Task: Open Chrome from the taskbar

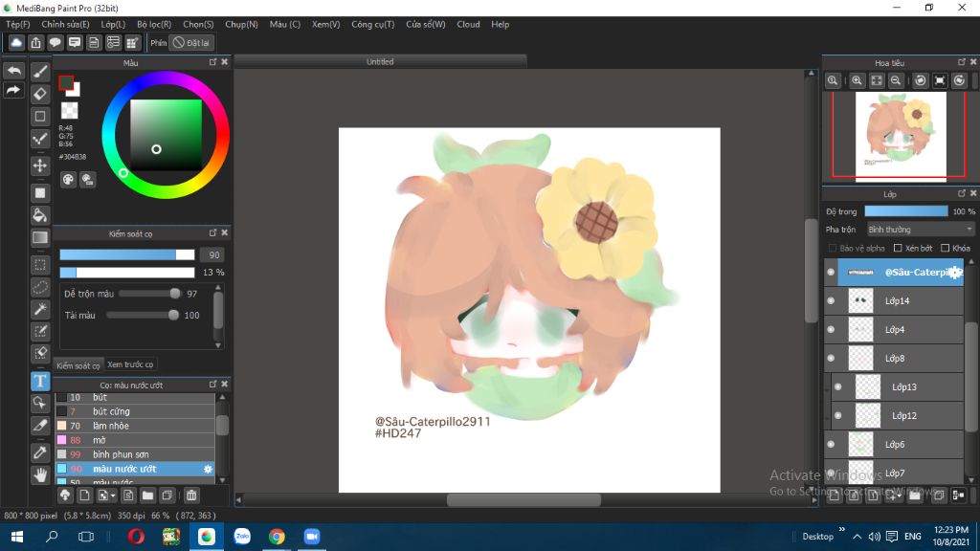Action: [x=277, y=537]
